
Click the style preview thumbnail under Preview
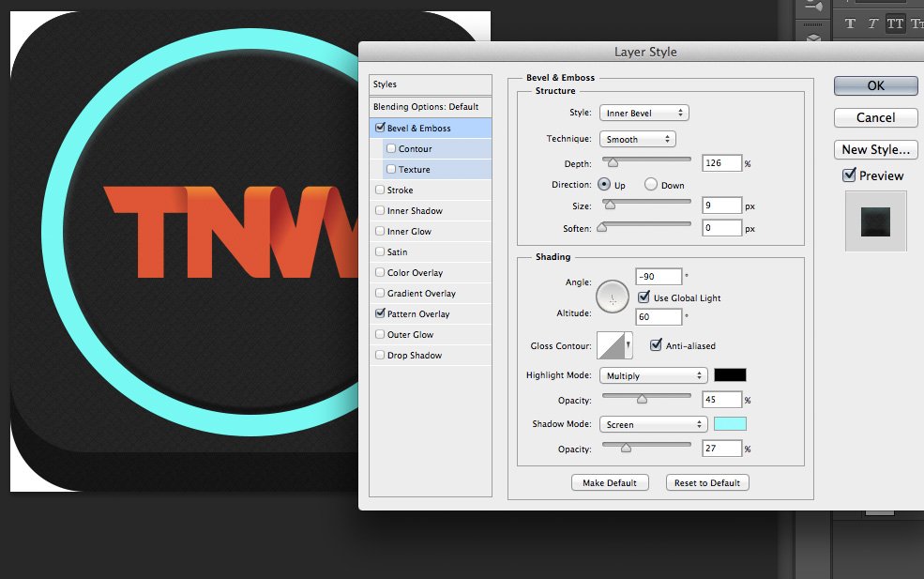875,221
